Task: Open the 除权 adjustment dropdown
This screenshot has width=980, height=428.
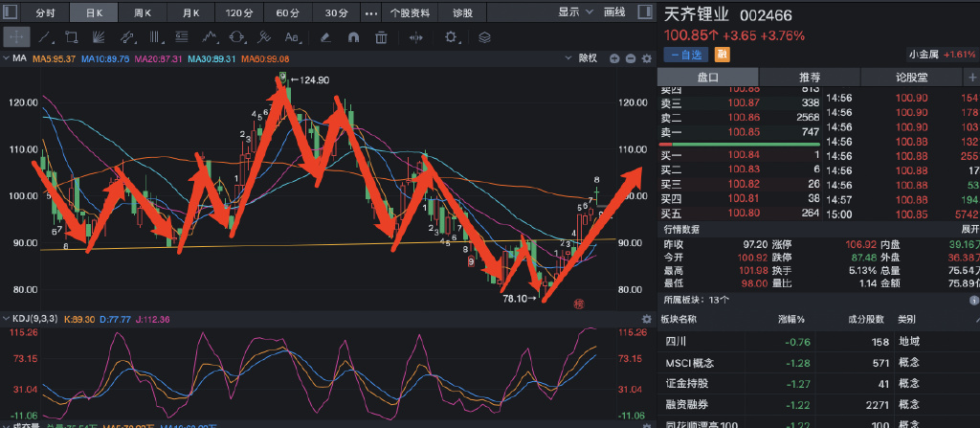Action: (x=581, y=58)
